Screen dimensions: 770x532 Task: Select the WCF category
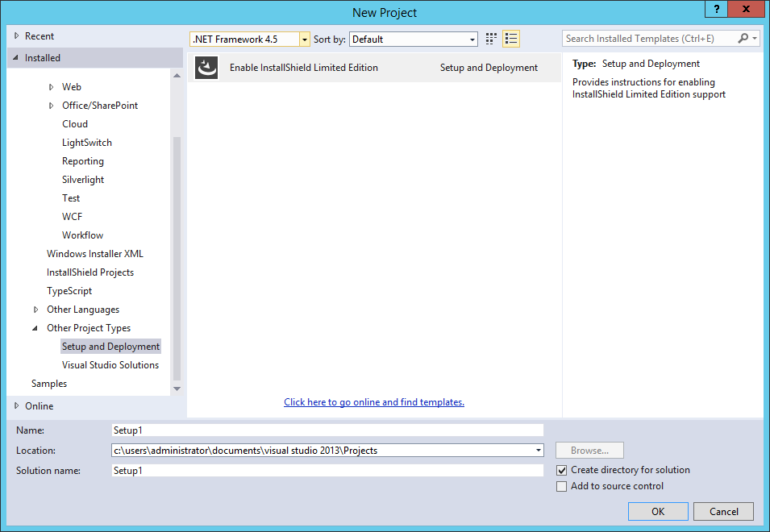coord(73,217)
